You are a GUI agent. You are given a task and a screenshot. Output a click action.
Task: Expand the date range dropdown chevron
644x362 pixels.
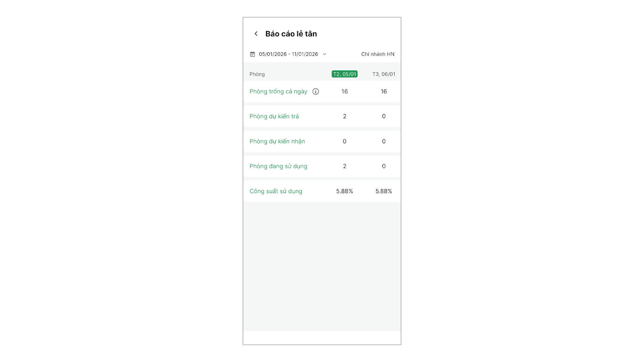[x=324, y=54]
